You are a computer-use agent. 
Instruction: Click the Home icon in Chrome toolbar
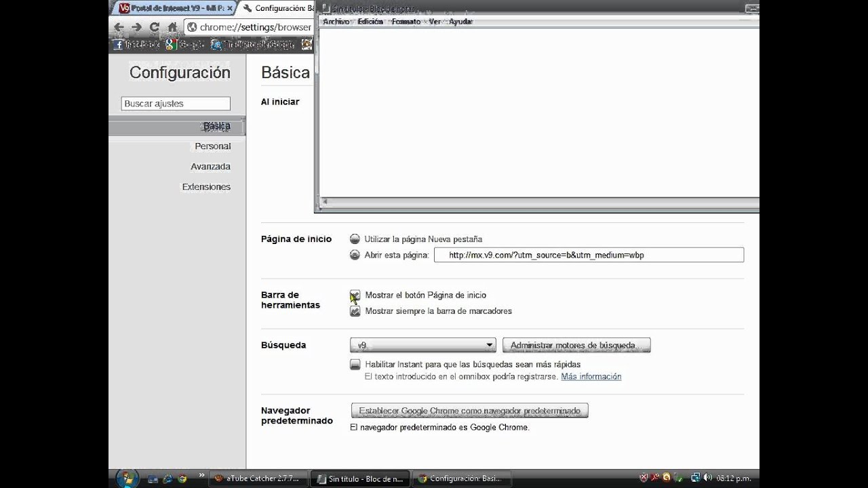point(172,27)
